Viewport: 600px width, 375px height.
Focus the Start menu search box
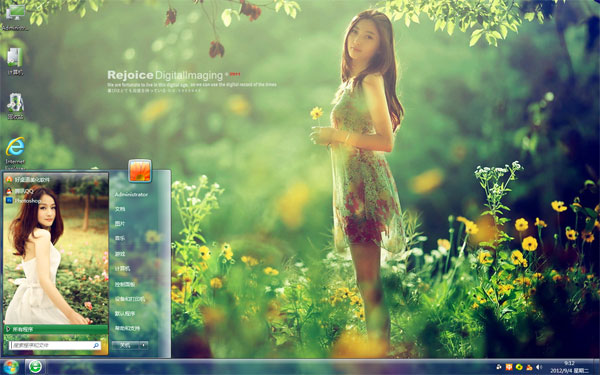[55, 345]
